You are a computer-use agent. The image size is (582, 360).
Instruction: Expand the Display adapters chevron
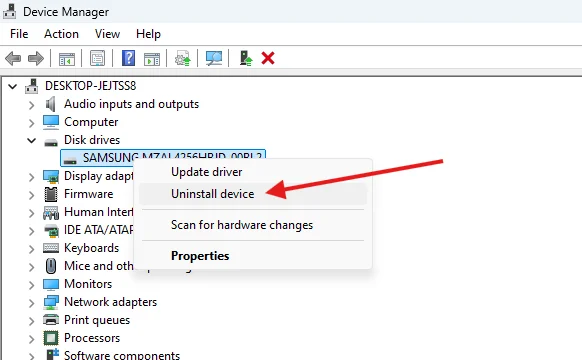click(32, 177)
